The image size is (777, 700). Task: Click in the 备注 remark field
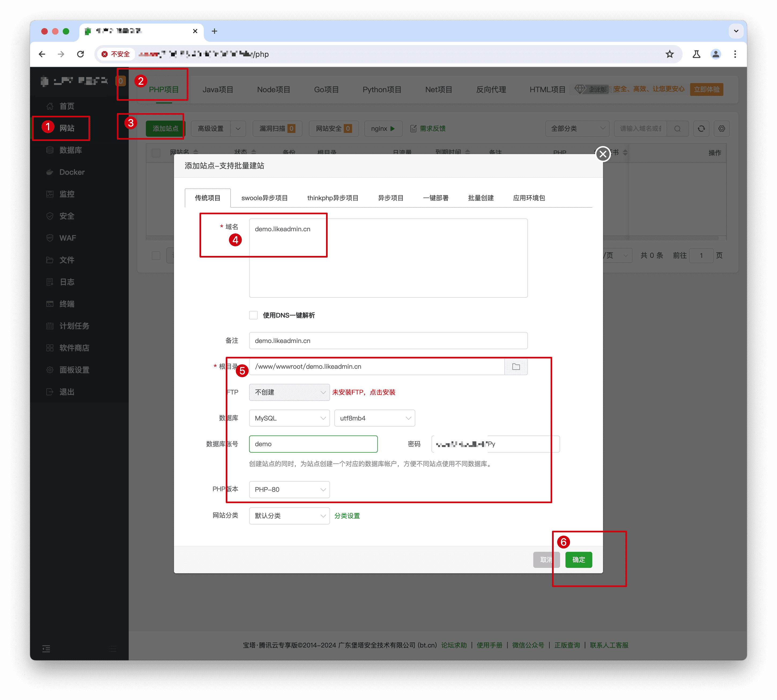(x=388, y=341)
